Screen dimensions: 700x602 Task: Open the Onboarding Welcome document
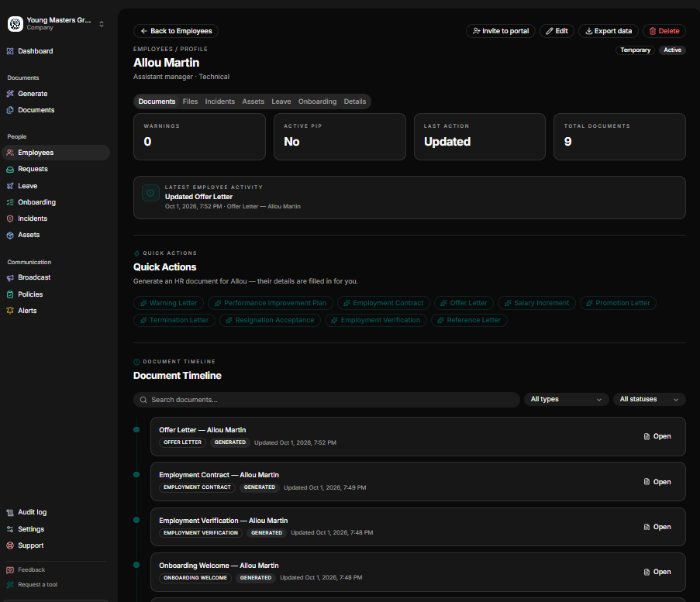(657, 572)
